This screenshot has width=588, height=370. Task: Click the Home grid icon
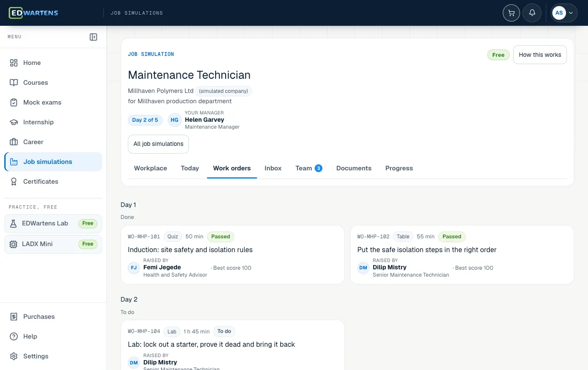coord(14,63)
